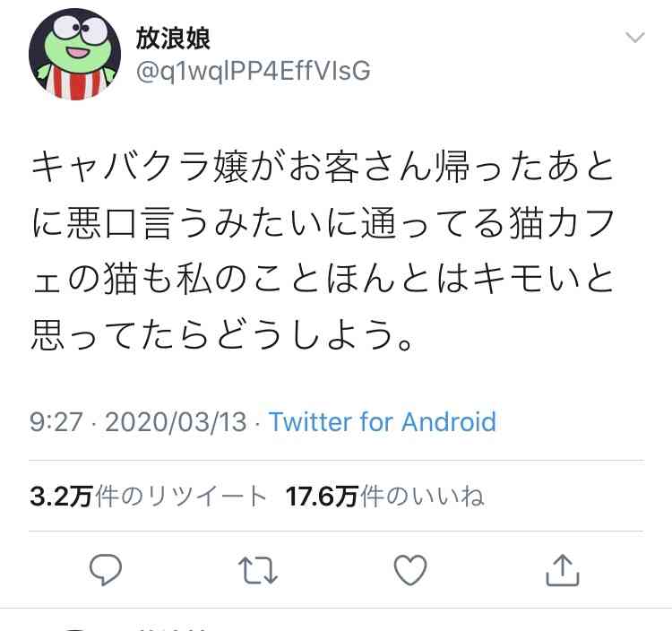Viewport: 672px width, 631px height.
Task: Open the frog avatar profile picture
Action: 74,54
